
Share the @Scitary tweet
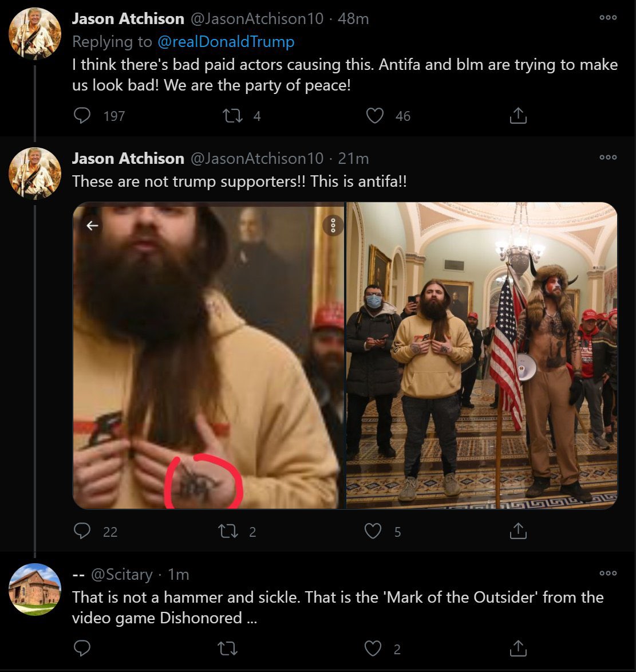(x=518, y=649)
